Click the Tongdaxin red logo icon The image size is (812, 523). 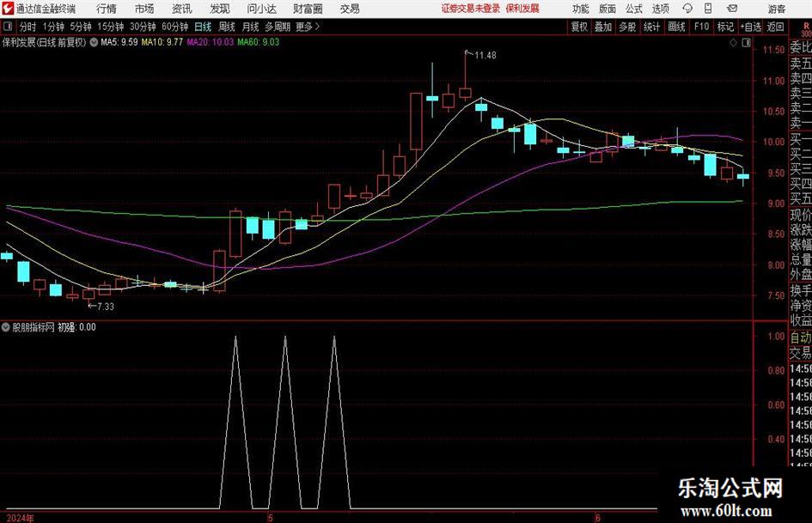coord(8,9)
